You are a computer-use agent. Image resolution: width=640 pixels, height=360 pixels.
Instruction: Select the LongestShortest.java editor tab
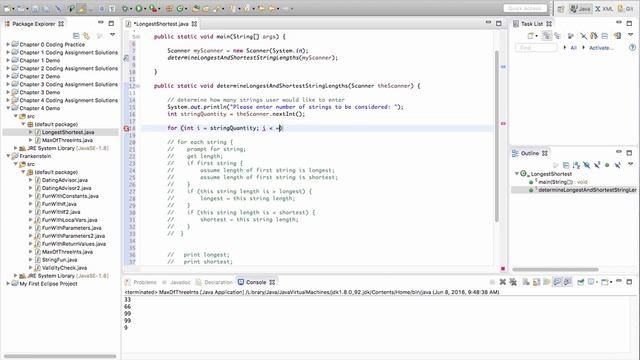click(162, 24)
